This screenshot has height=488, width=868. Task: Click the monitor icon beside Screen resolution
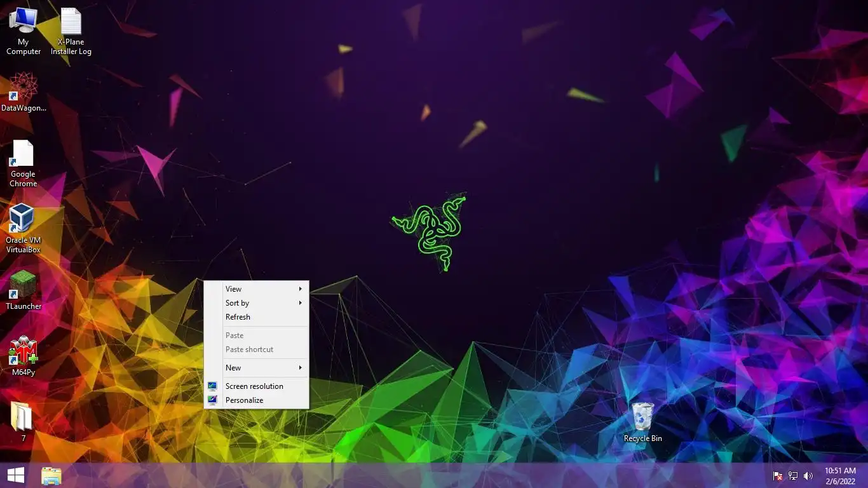click(x=212, y=386)
